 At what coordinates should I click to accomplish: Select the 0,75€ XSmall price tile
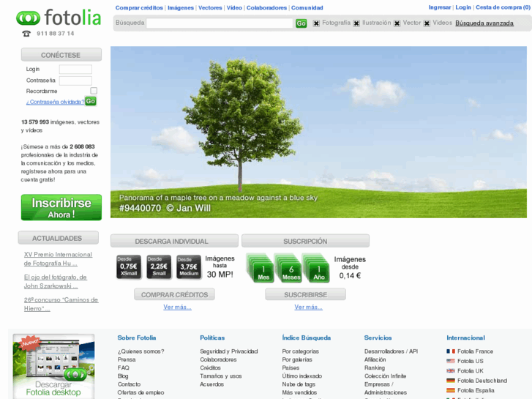[x=129, y=267]
